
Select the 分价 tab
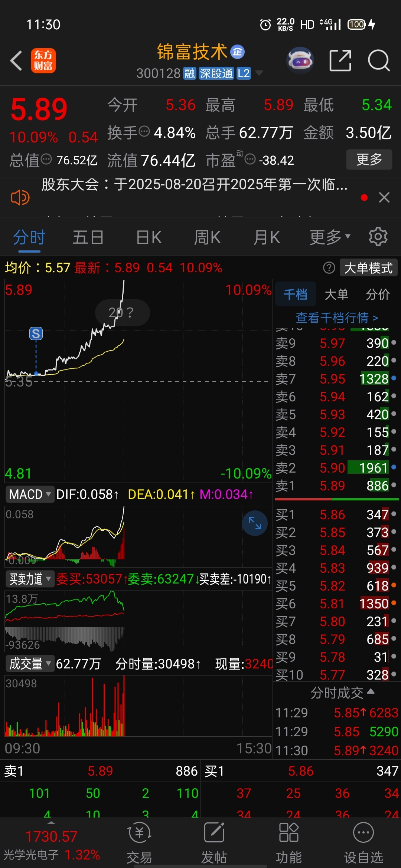click(378, 295)
